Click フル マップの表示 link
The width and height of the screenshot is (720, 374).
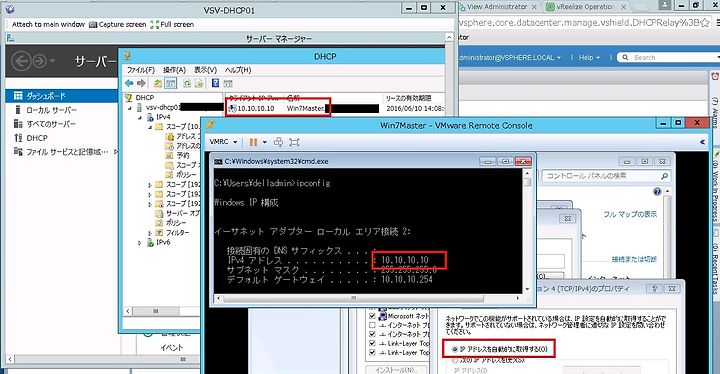[x=630, y=214]
